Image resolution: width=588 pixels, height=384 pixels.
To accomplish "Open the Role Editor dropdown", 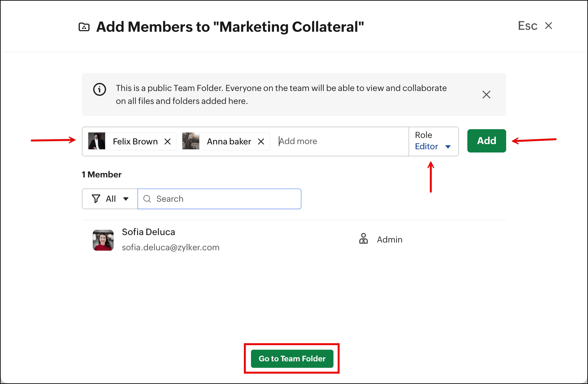I will pos(433,146).
